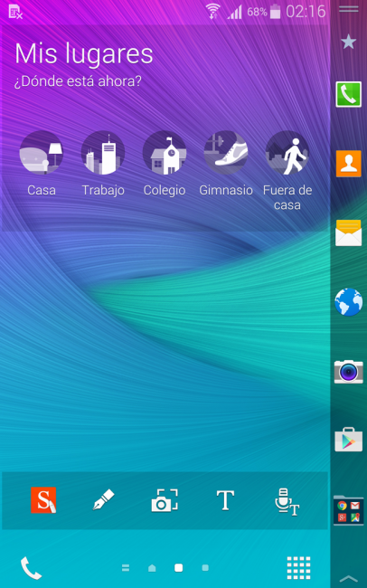The width and height of the screenshot is (367, 588).
Task: Open the S Note app shortcut
Action: 43,500
